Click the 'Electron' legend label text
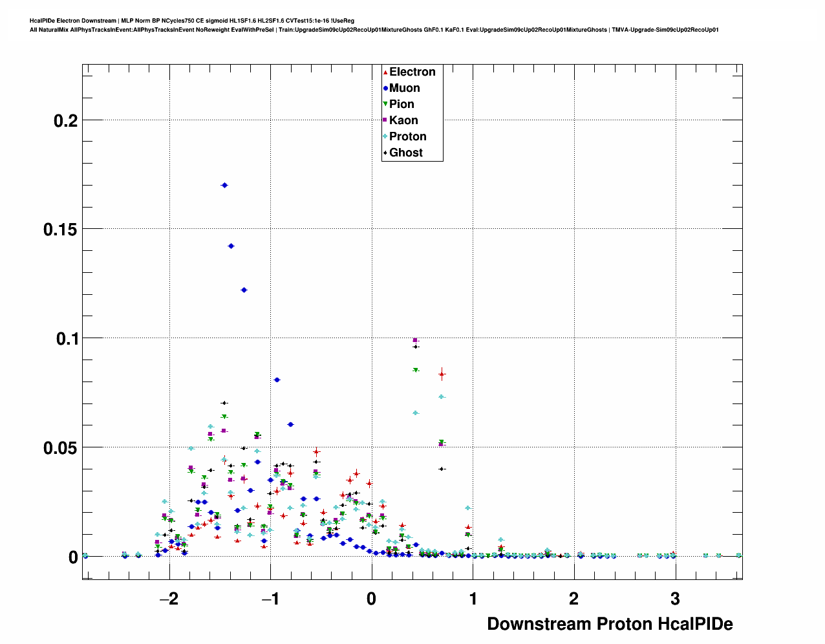 click(x=412, y=72)
